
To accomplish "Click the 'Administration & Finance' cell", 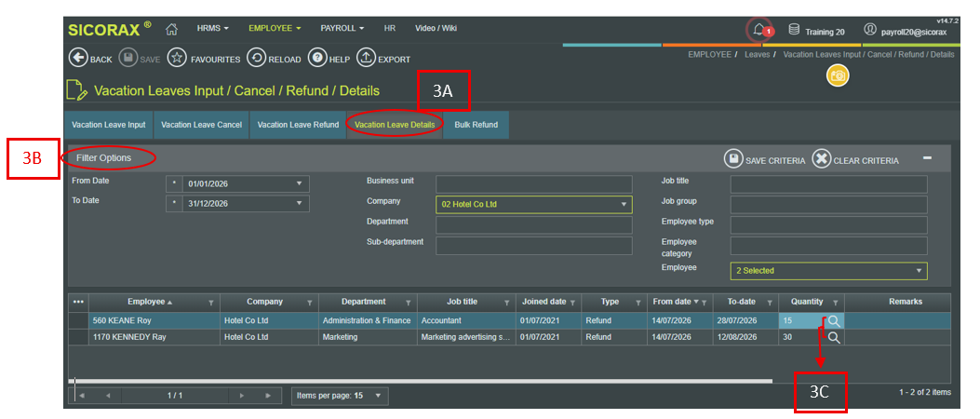I will coord(369,321).
